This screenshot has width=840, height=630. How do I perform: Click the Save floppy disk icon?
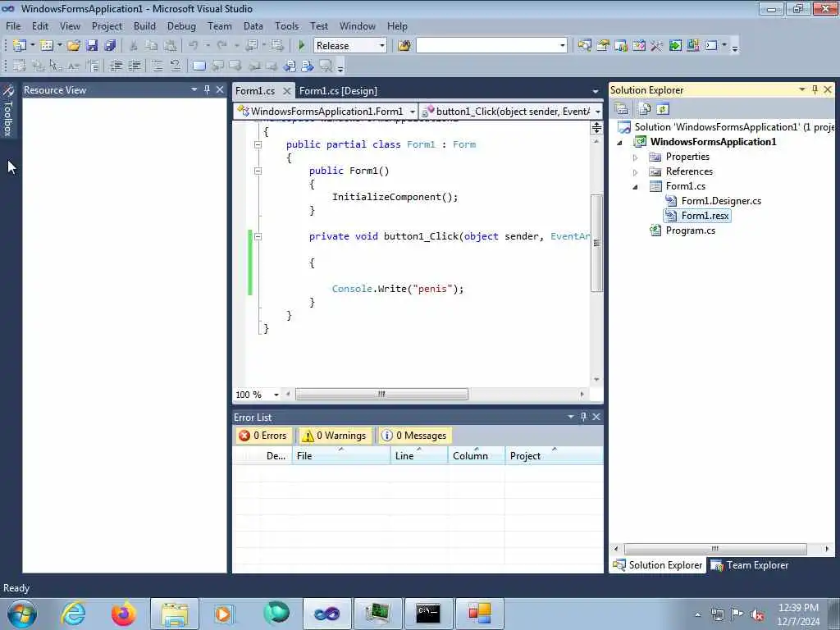click(x=92, y=46)
